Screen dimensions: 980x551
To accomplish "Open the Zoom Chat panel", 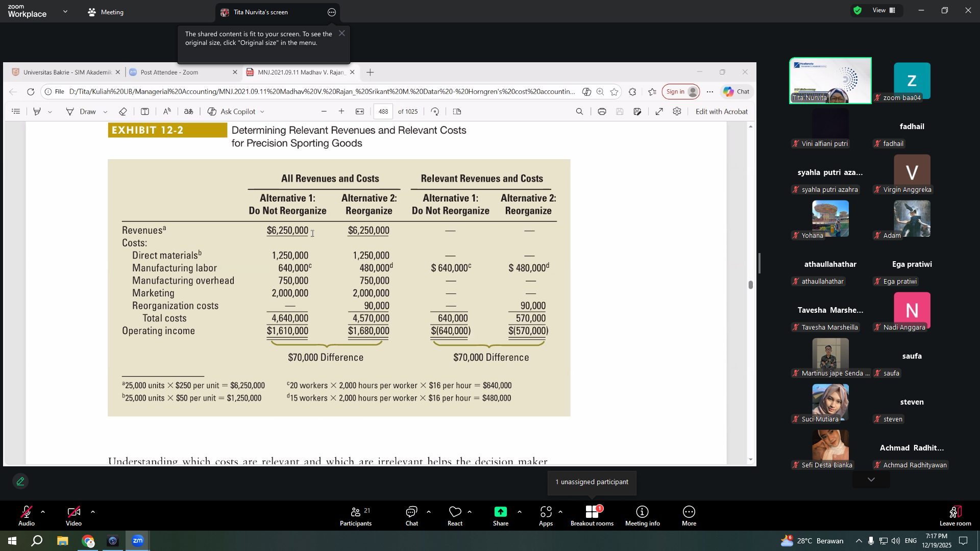I will tap(411, 515).
